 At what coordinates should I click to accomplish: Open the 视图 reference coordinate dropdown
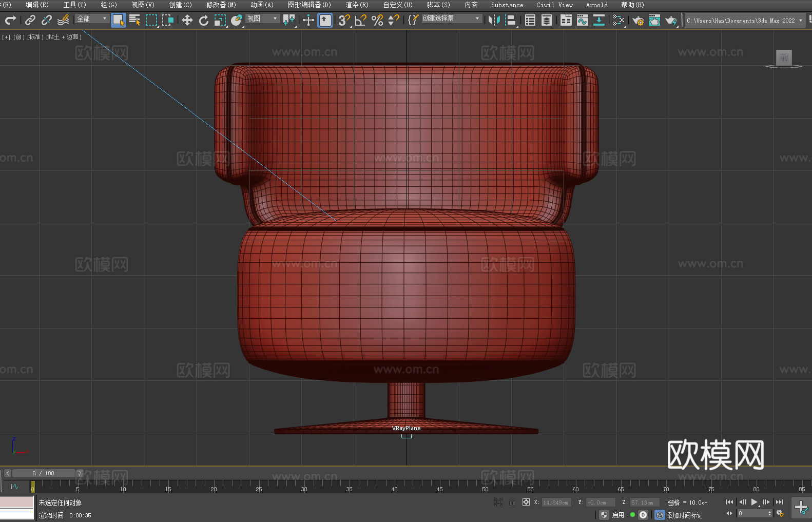coord(262,18)
